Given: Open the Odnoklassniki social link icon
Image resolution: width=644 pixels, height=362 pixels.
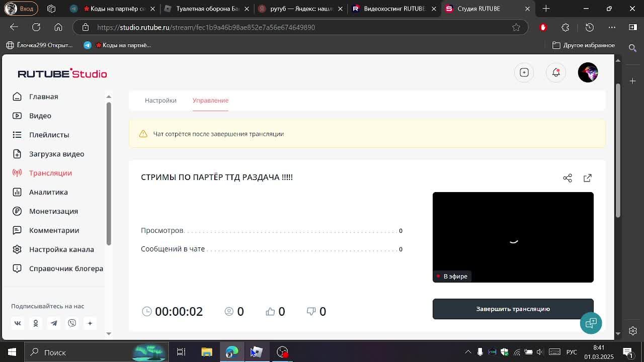Looking at the screenshot, I should (x=36, y=323).
